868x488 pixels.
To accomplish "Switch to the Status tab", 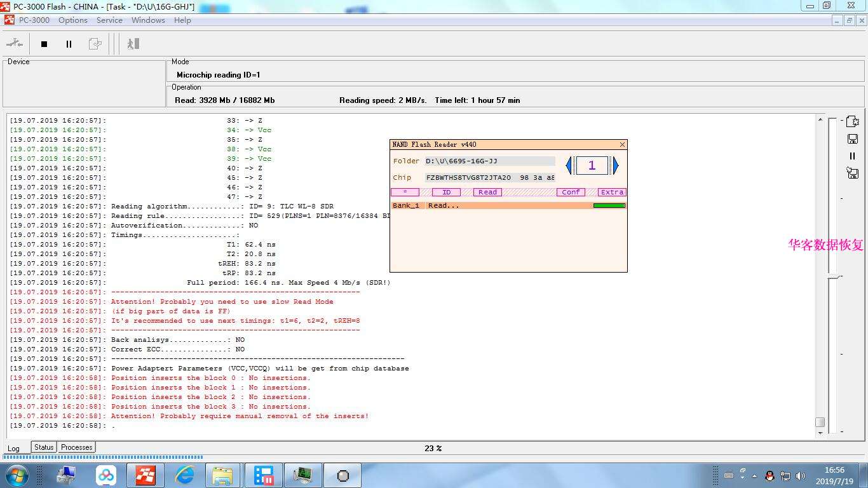I will point(44,447).
